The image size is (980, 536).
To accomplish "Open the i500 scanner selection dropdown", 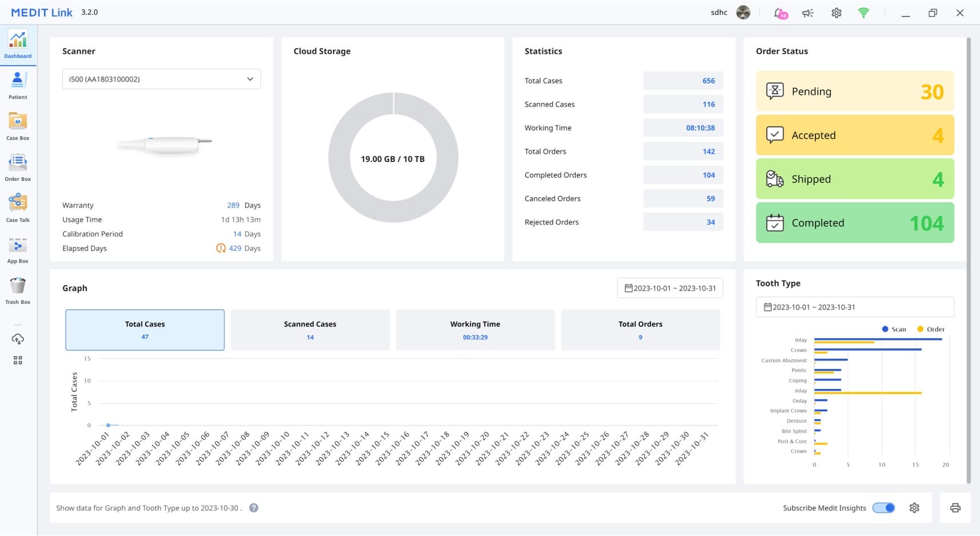I will point(161,79).
